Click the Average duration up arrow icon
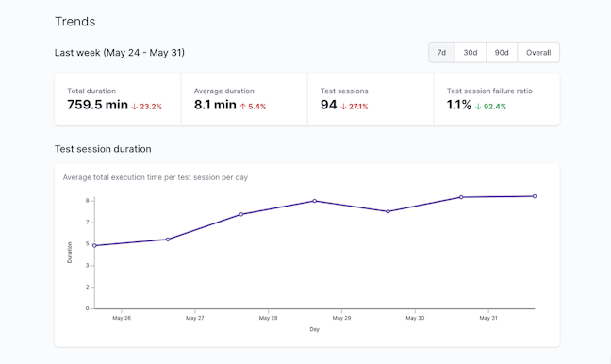 click(242, 107)
